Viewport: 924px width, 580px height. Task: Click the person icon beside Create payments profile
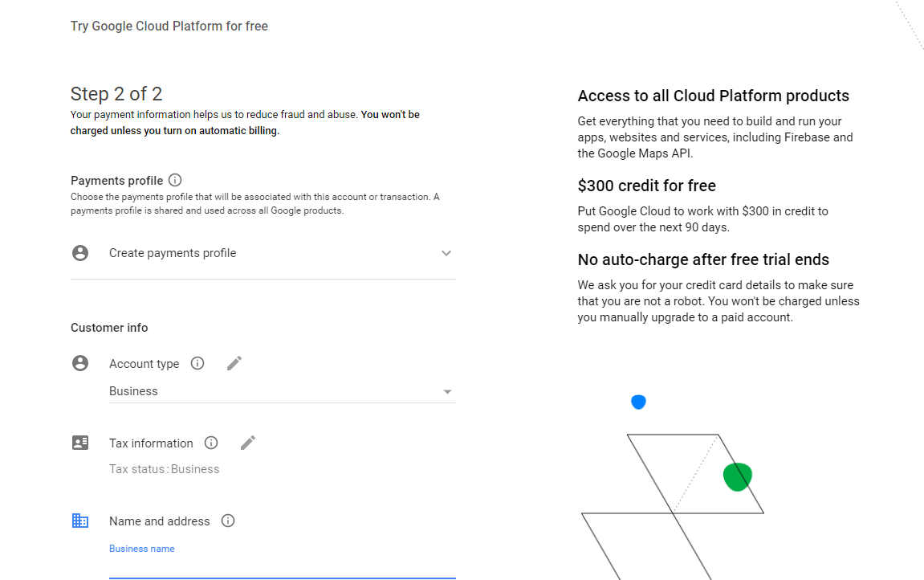[x=80, y=253]
